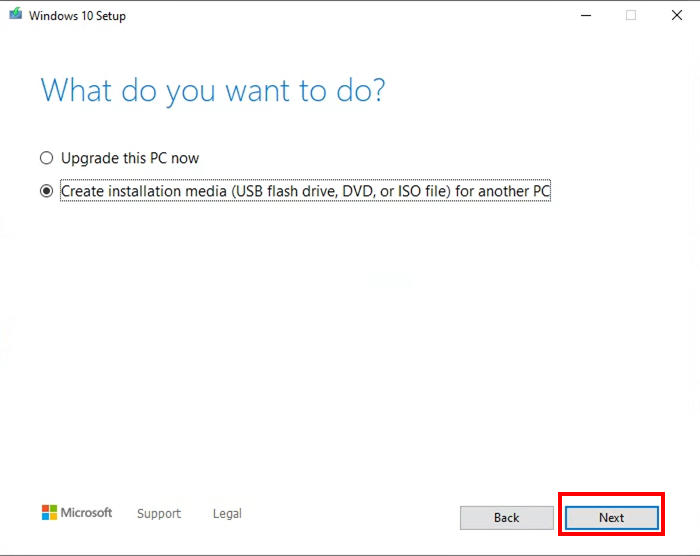Go back with the Back button
The width and height of the screenshot is (700, 556).
(x=507, y=518)
